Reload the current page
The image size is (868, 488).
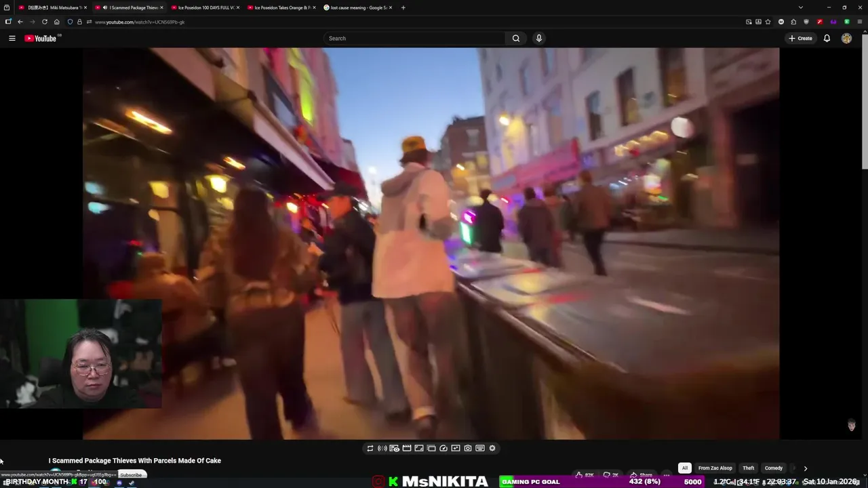[x=45, y=22]
